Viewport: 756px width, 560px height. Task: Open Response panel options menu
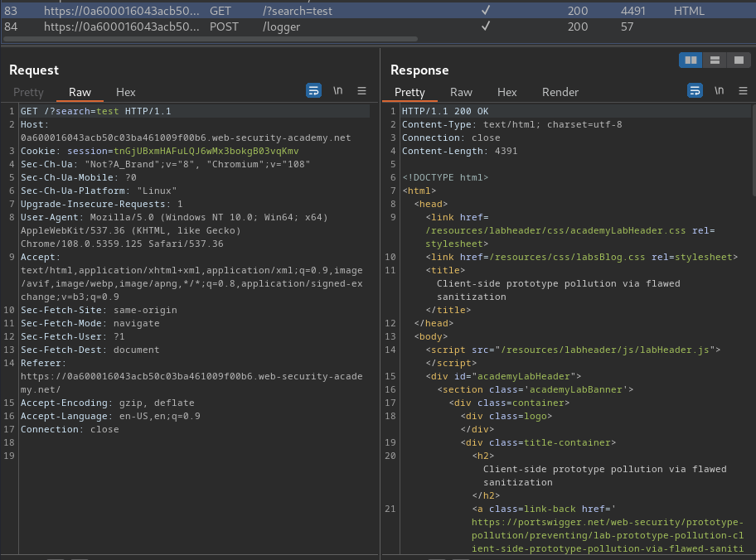click(x=743, y=90)
